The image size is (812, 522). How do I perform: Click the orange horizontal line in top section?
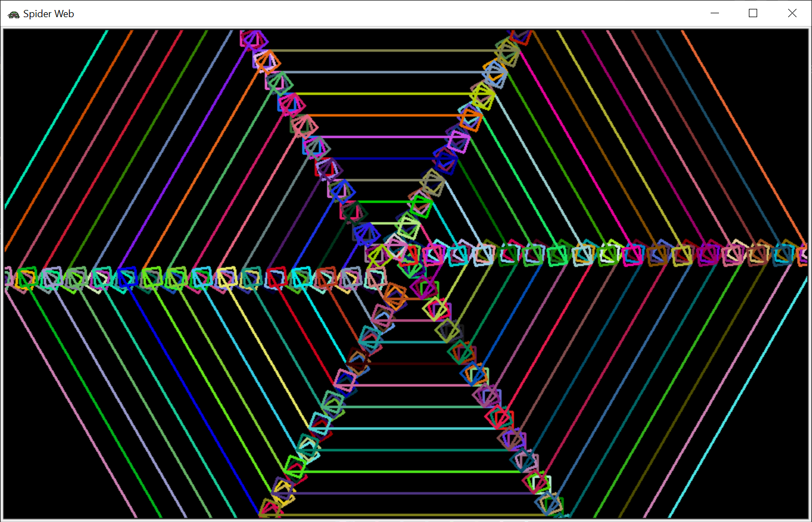point(382,115)
